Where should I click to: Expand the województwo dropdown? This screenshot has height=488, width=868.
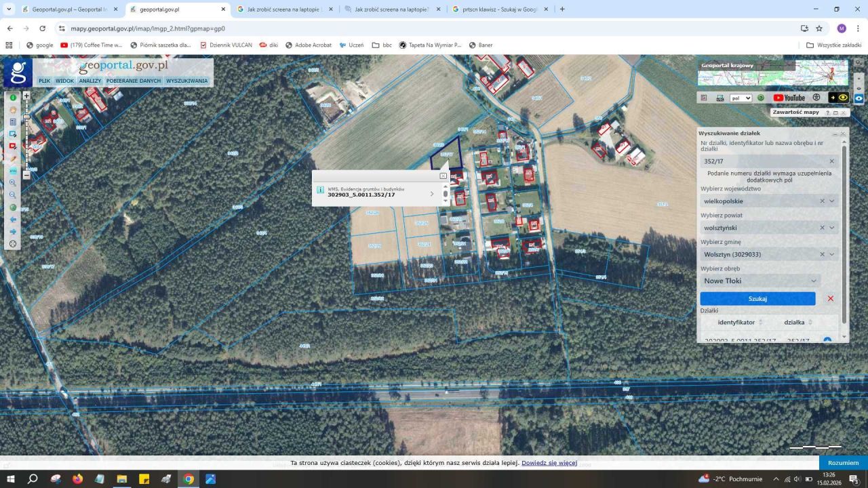(x=832, y=201)
